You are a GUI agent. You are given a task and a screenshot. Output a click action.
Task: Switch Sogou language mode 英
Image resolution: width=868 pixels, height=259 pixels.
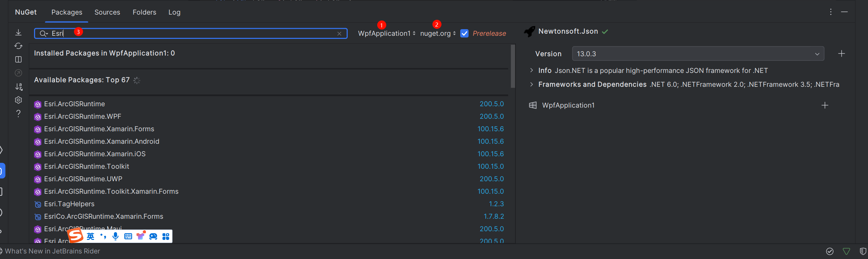tap(91, 236)
